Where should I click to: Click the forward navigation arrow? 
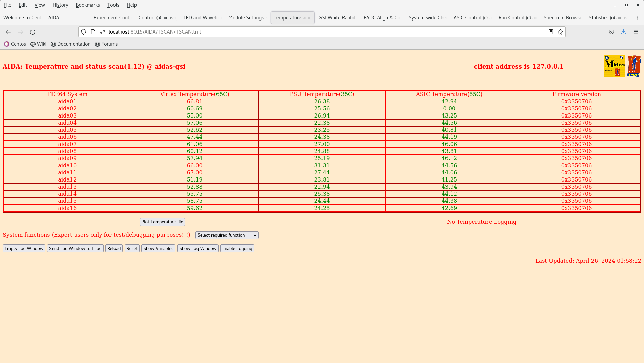(20, 32)
